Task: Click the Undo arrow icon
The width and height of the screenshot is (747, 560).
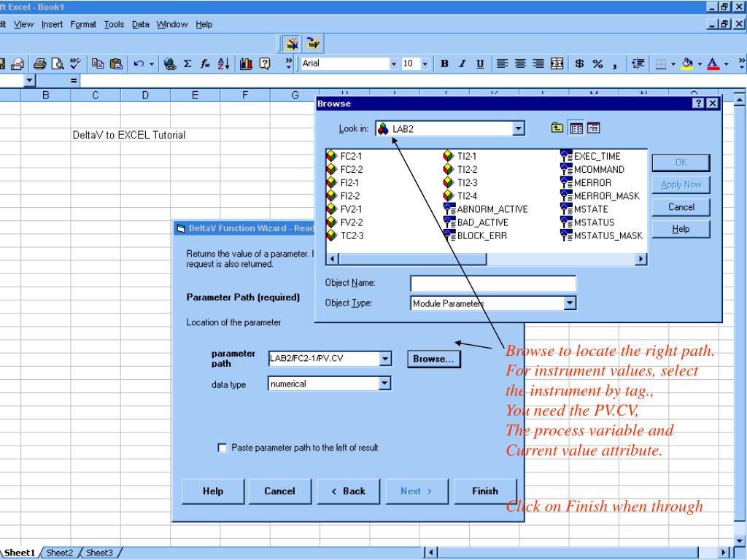Action: 139,64
